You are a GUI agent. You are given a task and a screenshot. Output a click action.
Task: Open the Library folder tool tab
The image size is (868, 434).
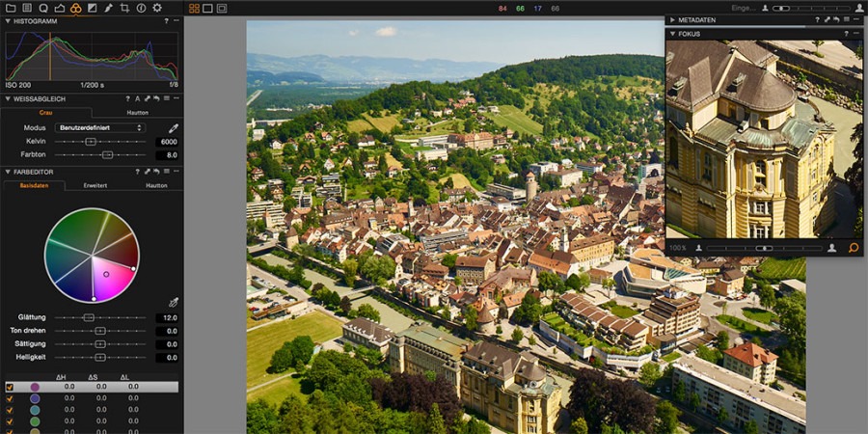tap(11, 8)
